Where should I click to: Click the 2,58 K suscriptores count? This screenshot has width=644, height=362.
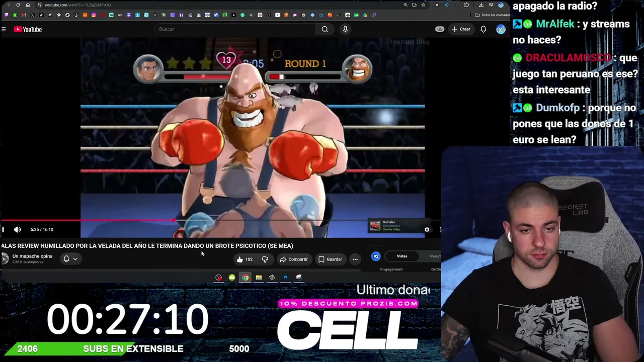tap(28, 262)
